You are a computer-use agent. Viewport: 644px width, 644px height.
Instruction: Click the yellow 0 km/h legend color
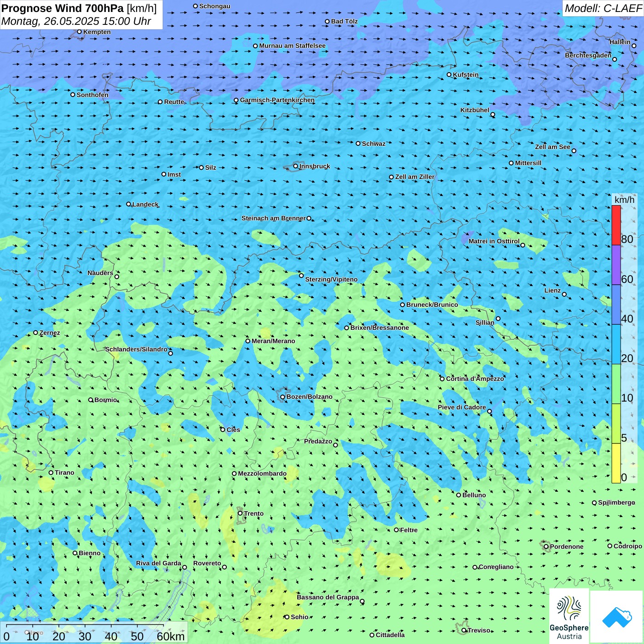(x=616, y=463)
